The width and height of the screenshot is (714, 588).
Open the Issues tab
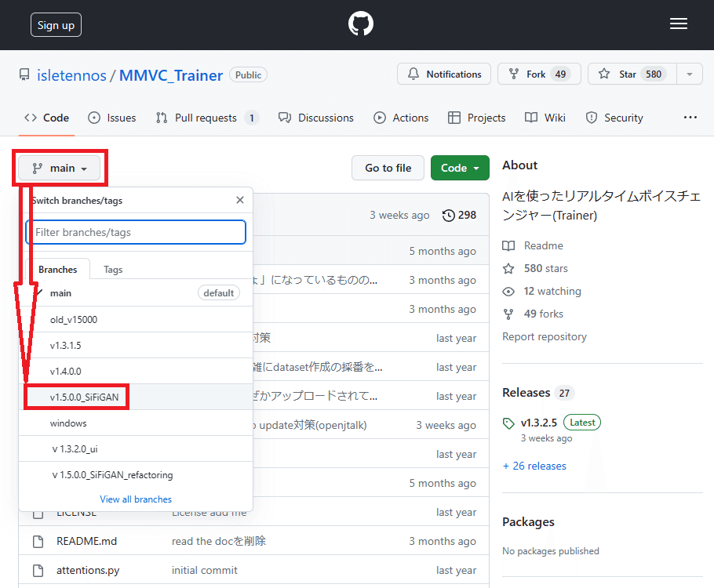point(112,117)
